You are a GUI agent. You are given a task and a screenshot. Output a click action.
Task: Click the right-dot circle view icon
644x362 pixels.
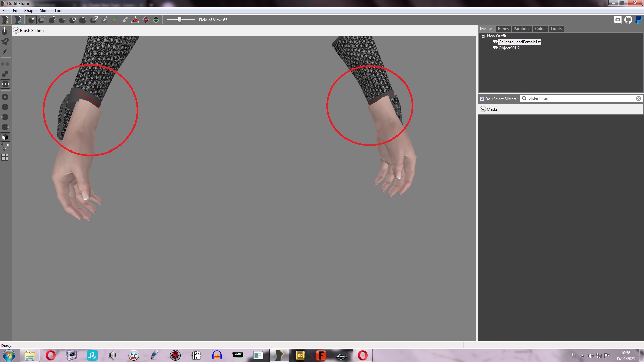click(5, 127)
